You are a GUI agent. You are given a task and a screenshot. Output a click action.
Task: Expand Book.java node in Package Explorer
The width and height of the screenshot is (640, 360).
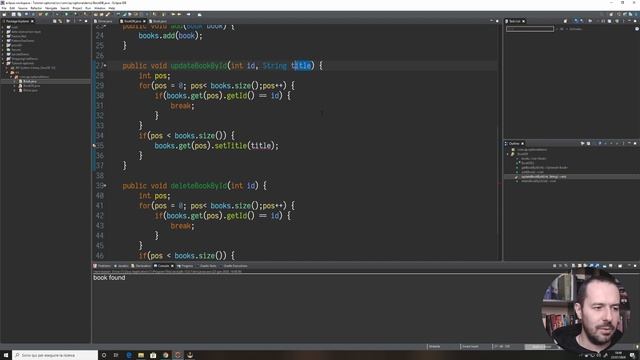14,81
